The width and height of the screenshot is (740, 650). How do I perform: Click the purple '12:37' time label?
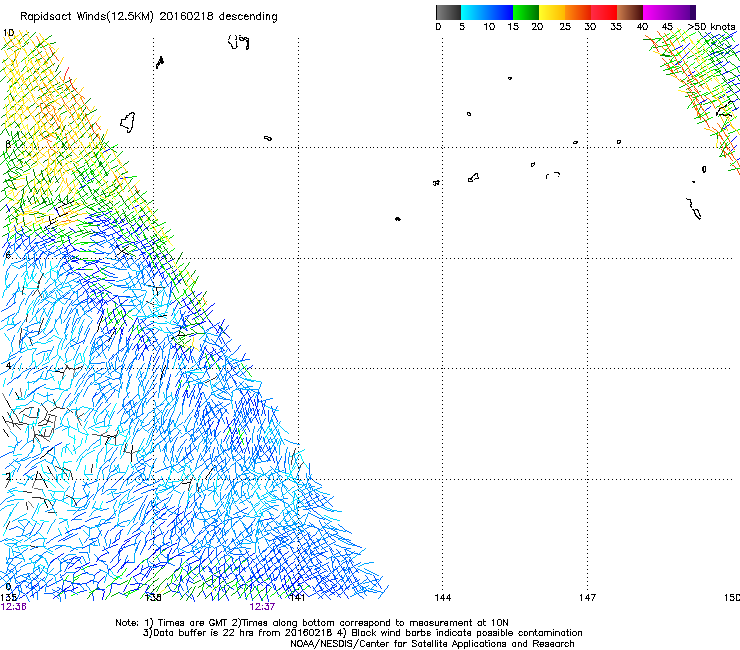(x=262, y=607)
